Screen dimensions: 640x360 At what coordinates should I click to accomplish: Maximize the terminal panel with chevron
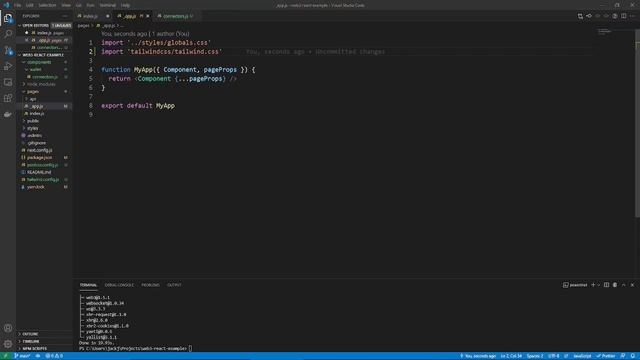pos(624,285)
